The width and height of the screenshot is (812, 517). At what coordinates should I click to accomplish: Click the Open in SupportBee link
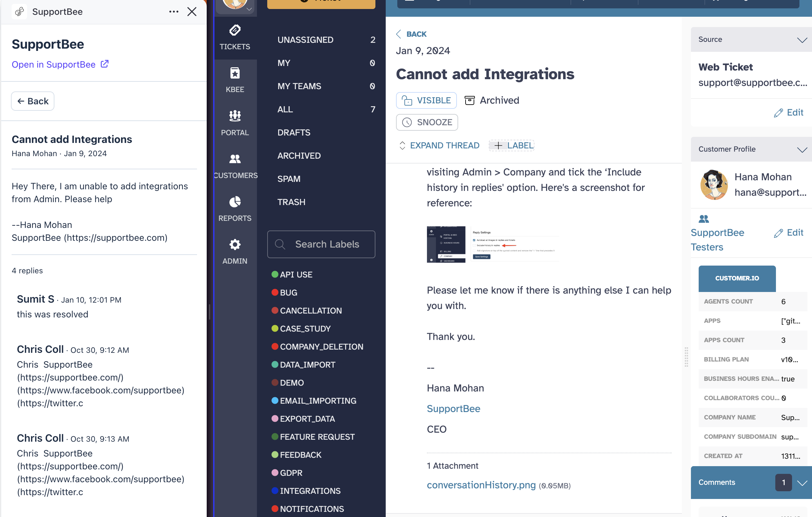tap(54, 64)
